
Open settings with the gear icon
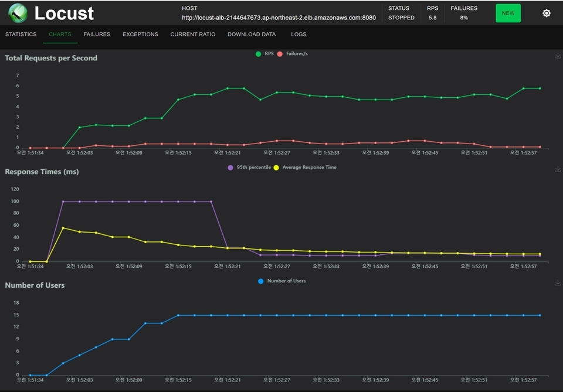(x=547, y=13)
